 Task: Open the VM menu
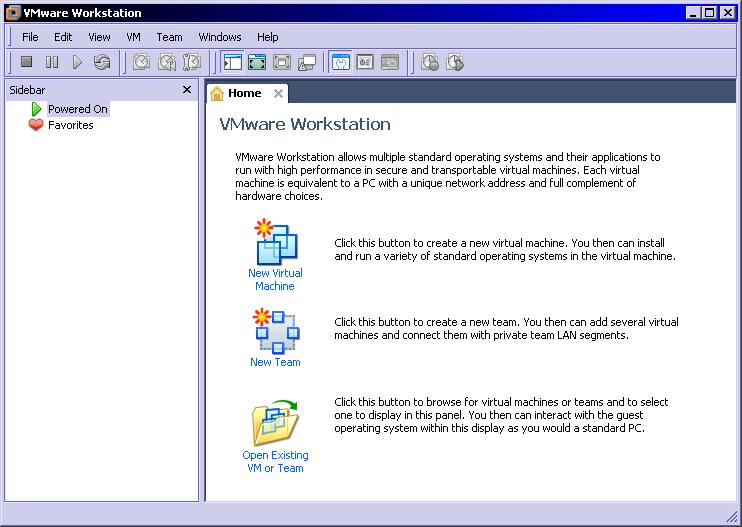click(x=133, y=37)
